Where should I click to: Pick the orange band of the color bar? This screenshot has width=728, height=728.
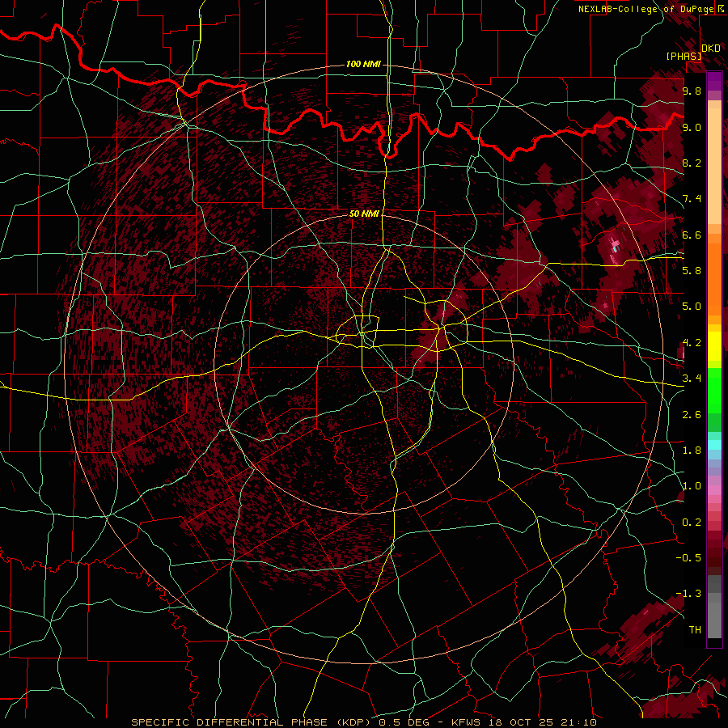click(x=714, y=278)
